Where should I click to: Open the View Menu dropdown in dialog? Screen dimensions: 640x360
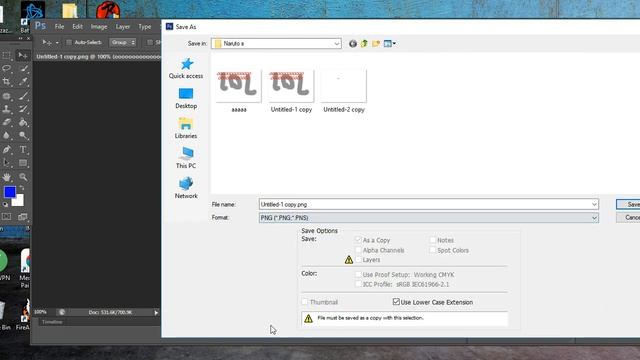pos(389,43)
